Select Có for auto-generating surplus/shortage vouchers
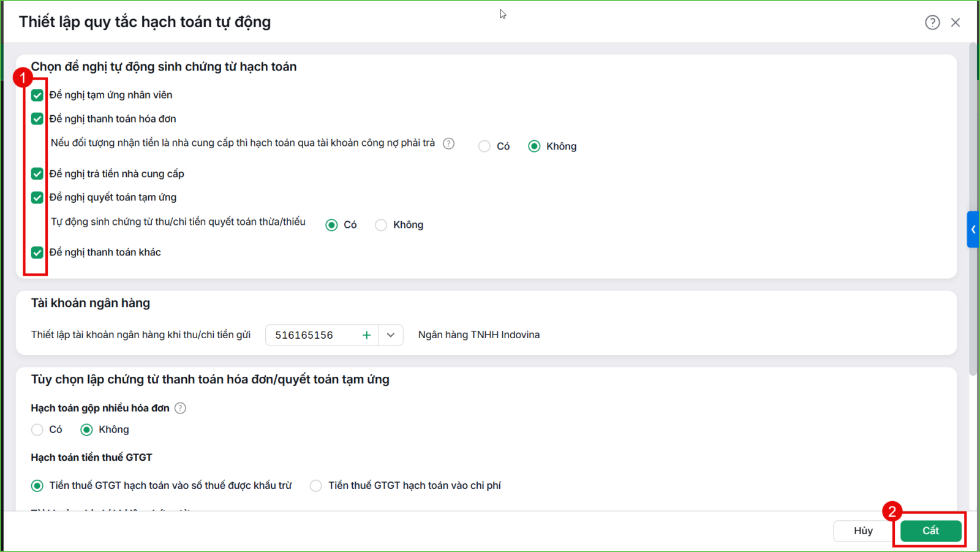 tap(331, 225)
